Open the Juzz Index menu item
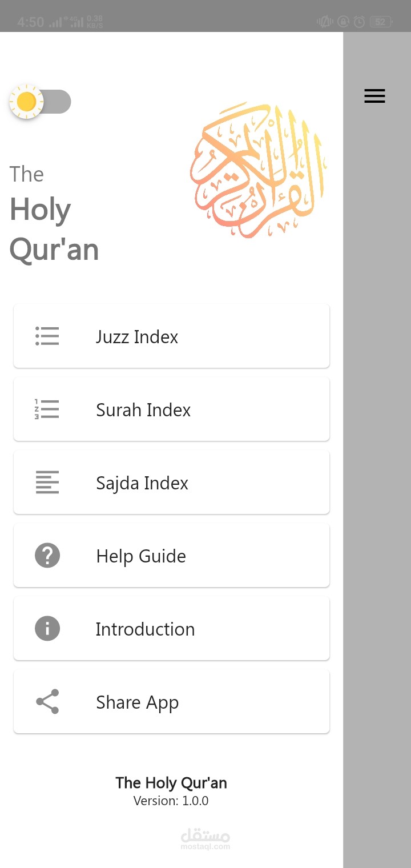Screen dimensions: 411x868 point(171,336)
